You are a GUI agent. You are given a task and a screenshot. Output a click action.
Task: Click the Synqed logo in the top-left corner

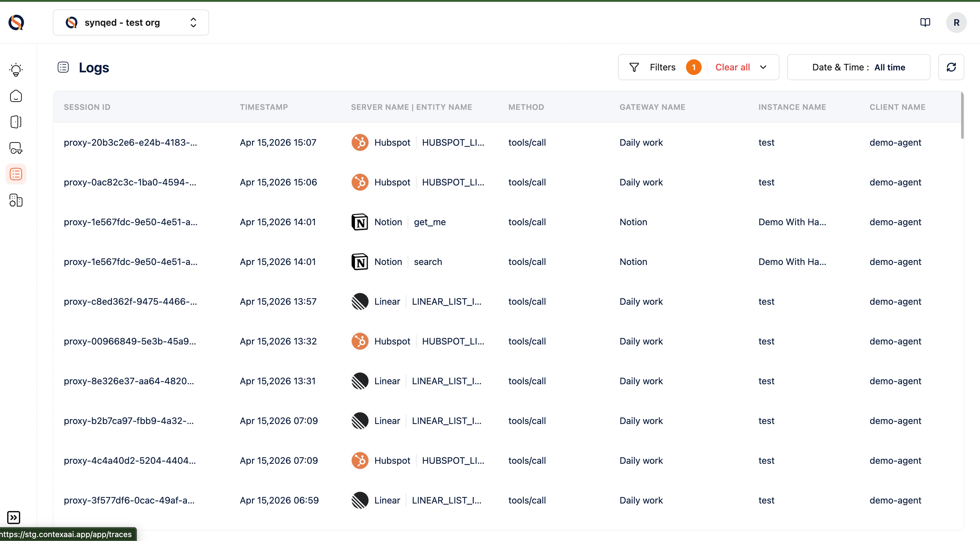(x=16, y=22)
